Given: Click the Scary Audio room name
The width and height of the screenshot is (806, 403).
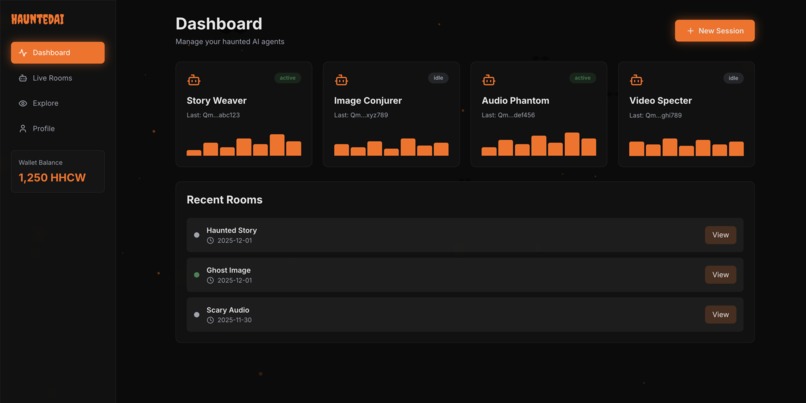Looking at the screenshot, I should point(228,310).
